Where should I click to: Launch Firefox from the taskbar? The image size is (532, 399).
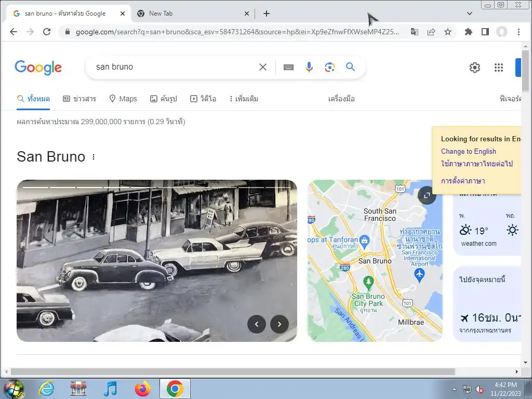coord(142,389)
